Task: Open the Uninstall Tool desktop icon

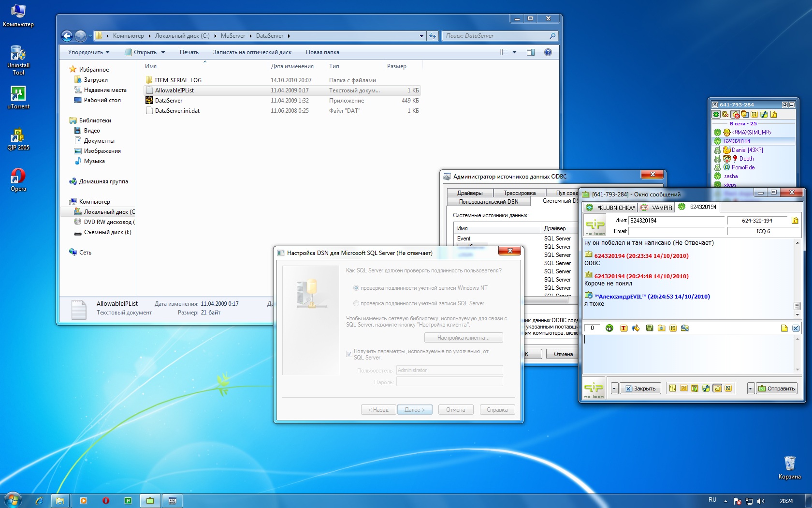Action: click(x=18, y=60)
